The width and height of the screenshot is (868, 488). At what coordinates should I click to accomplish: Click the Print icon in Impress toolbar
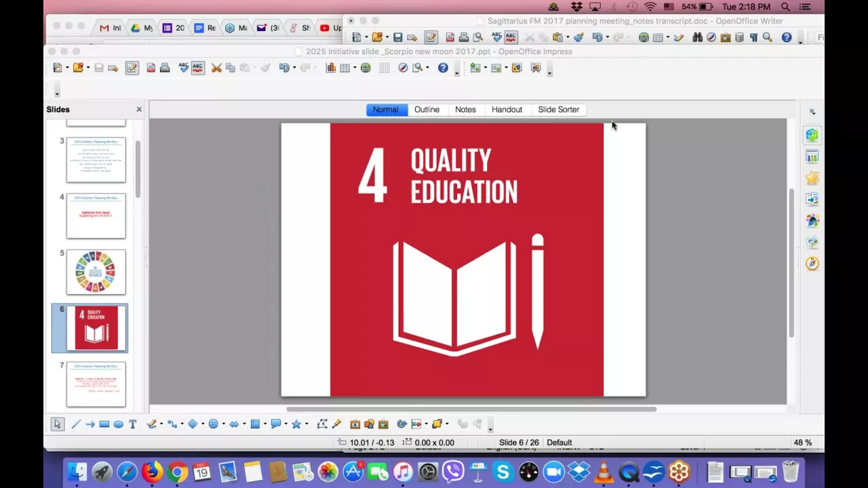click(x=165, y=68)
